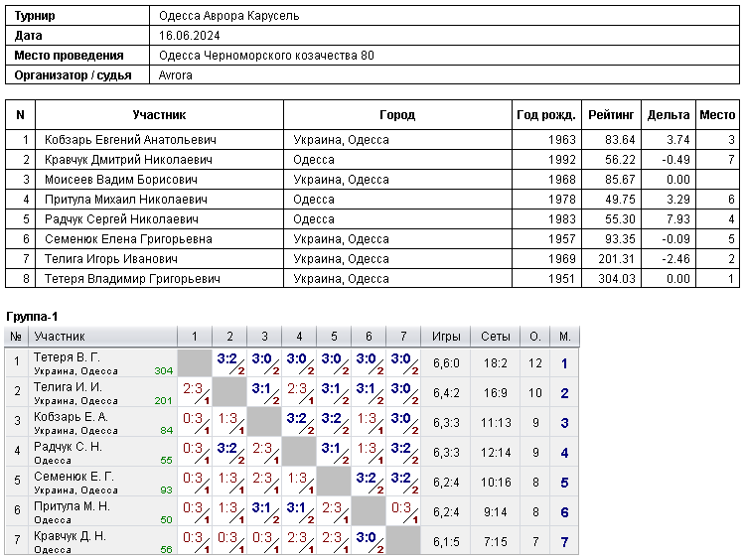745x560 pixels.
Task: Click the Участник column header in participants table
Action: pyautogui.click(x=159, y=115)
